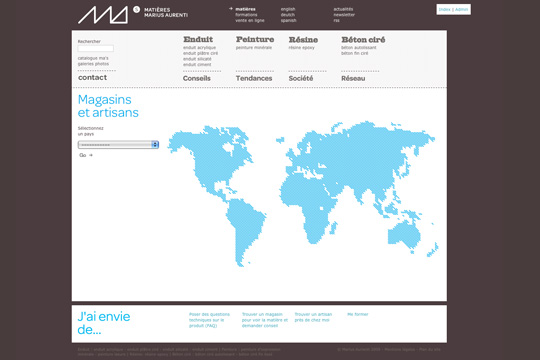This screenshot has height=360, width=540.
Task: Open the Béton ciré category heading
Action: point(363,40)
